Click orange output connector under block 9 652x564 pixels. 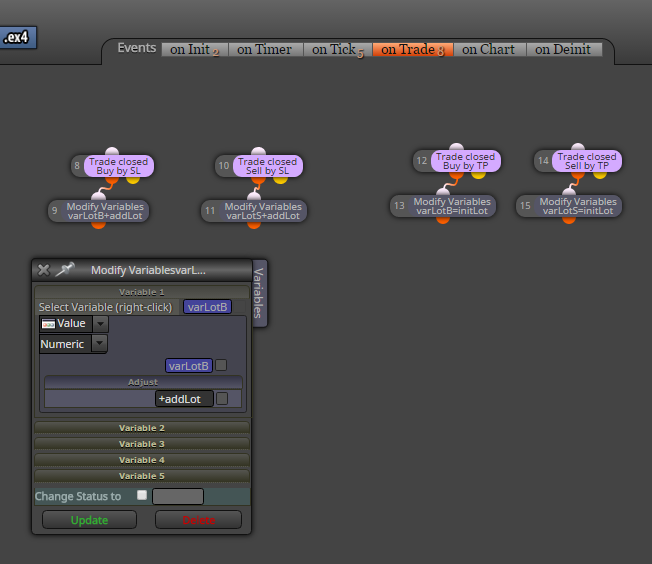click(99, 225)
